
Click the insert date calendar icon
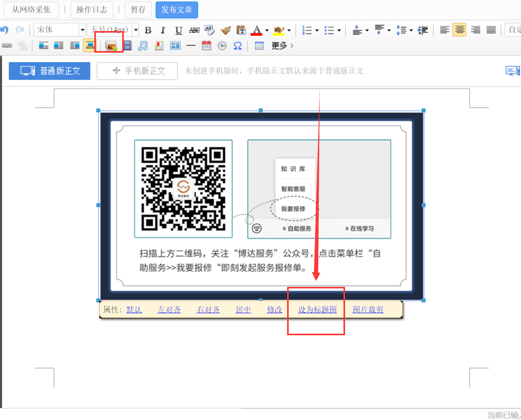(x=207, y=46)
